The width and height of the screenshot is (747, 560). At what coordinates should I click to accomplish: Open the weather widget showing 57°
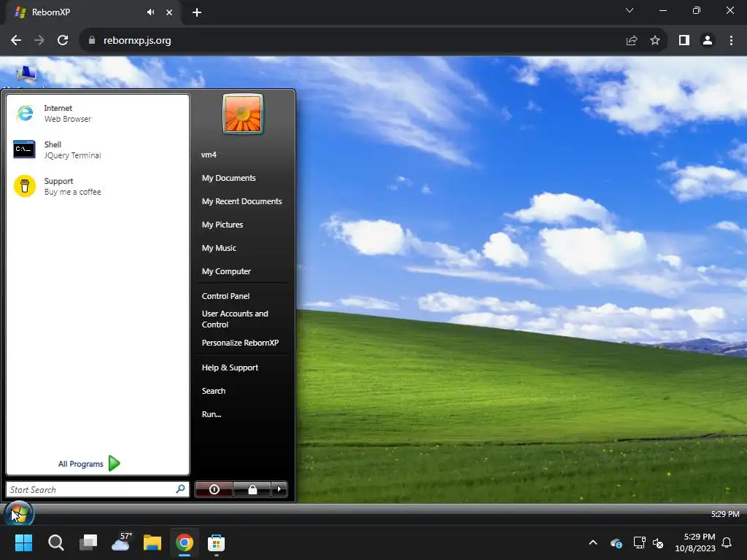tap(121, 542)
